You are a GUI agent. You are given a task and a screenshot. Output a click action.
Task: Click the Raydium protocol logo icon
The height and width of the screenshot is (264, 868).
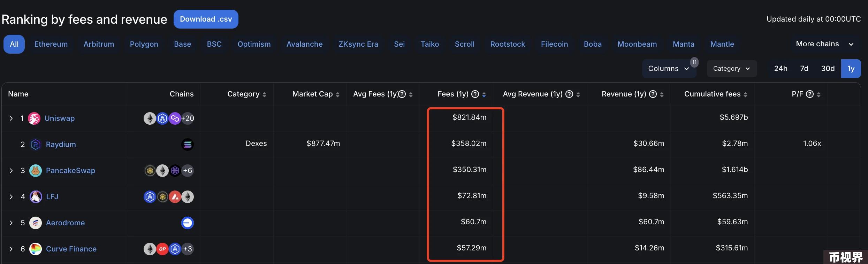point(36,145)
